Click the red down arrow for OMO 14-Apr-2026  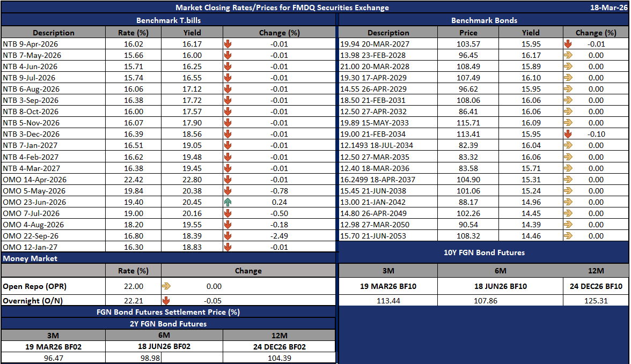pos(228,180)
